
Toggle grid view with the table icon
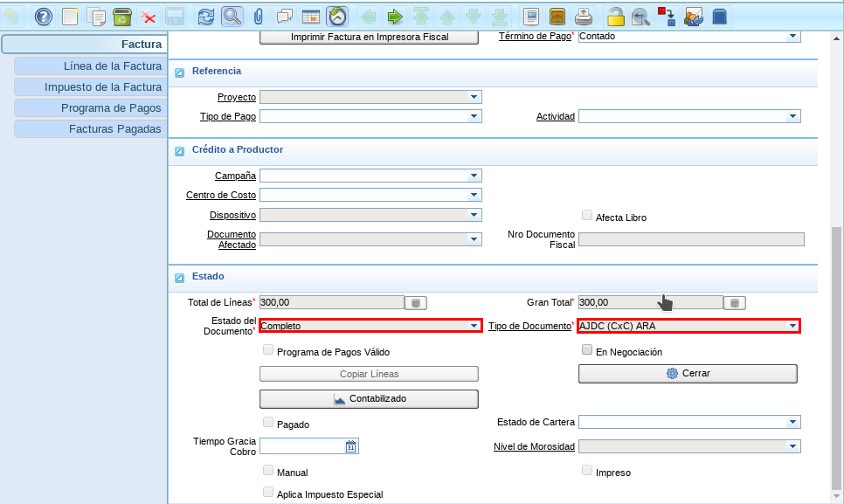(x=311, y=17)
